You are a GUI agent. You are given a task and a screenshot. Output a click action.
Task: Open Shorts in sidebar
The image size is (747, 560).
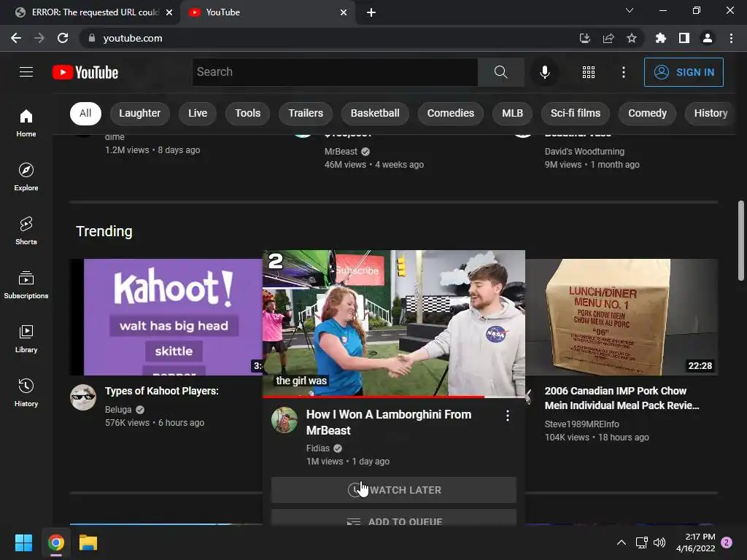(26, 230)
